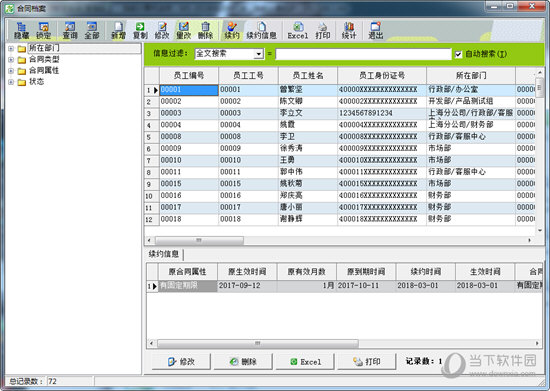Screen dimensions: 550x391
Task: Add a new contract with 新增 icon
Action: (118, 31)
